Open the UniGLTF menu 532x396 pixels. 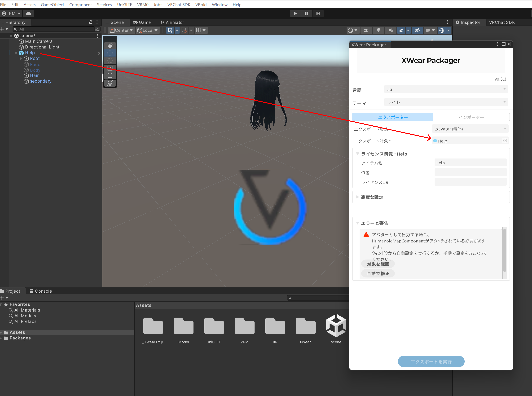(124, 5)
